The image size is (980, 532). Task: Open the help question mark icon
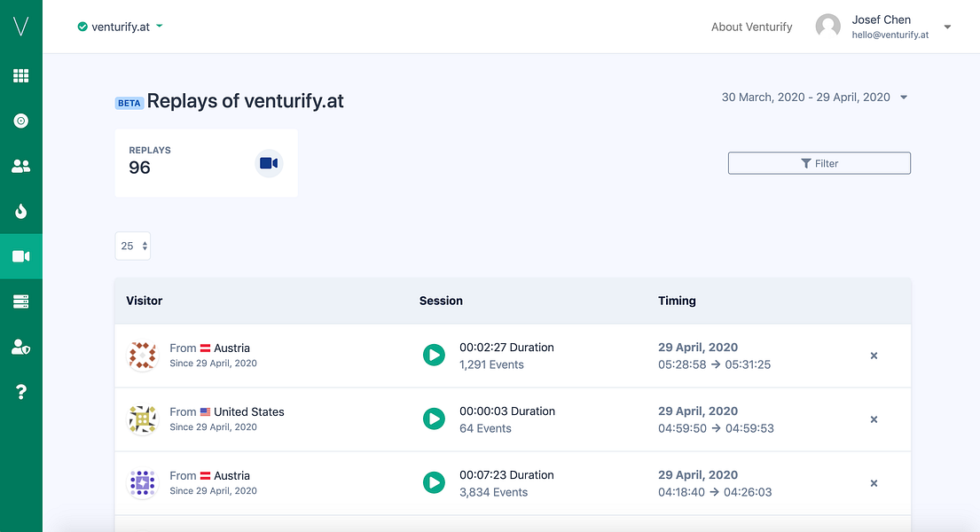pyautogui.click(x=20, y=392)
